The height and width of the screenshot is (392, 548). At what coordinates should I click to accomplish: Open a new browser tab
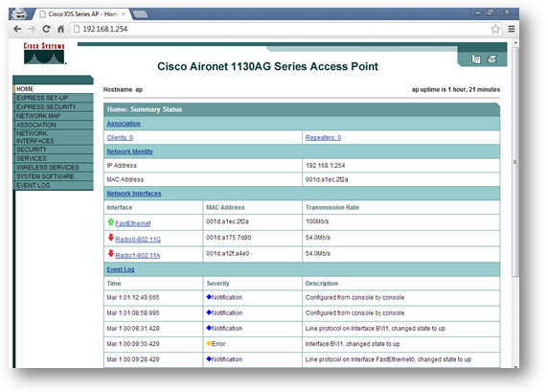tap(141, 14)
